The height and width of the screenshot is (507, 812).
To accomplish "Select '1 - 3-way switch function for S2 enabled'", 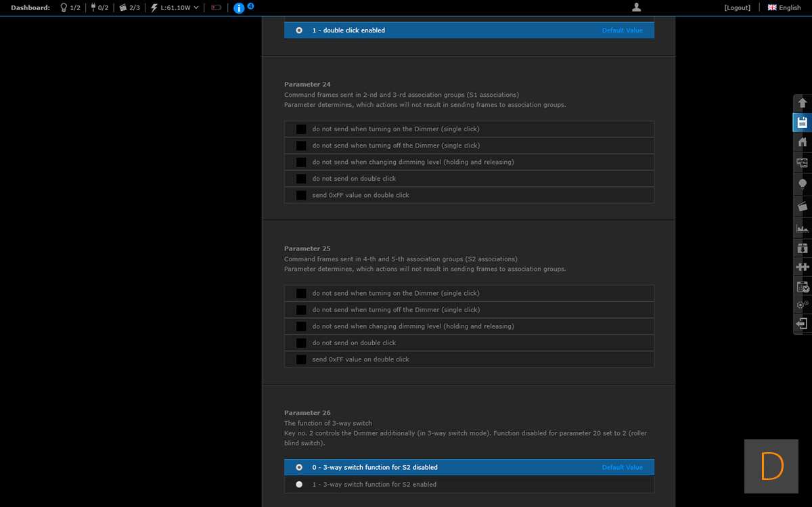I will click(x=299, y=485).
